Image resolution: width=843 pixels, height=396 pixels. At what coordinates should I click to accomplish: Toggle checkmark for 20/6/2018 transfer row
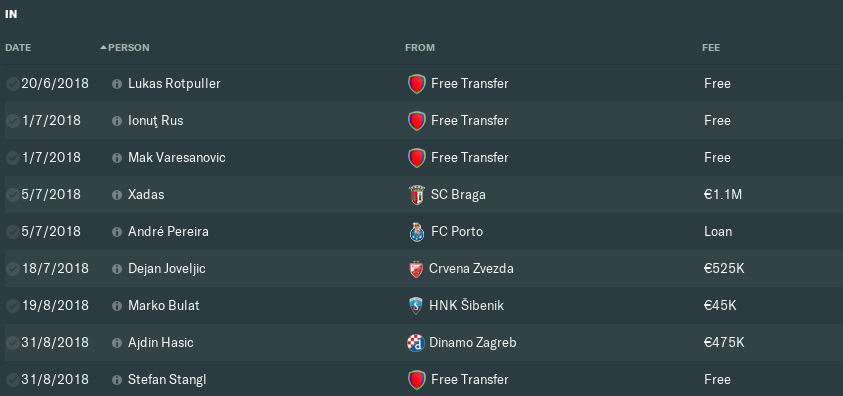12,84
